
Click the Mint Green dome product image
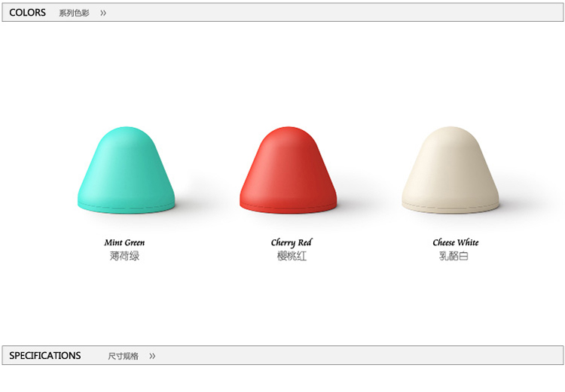click(127, 170)
